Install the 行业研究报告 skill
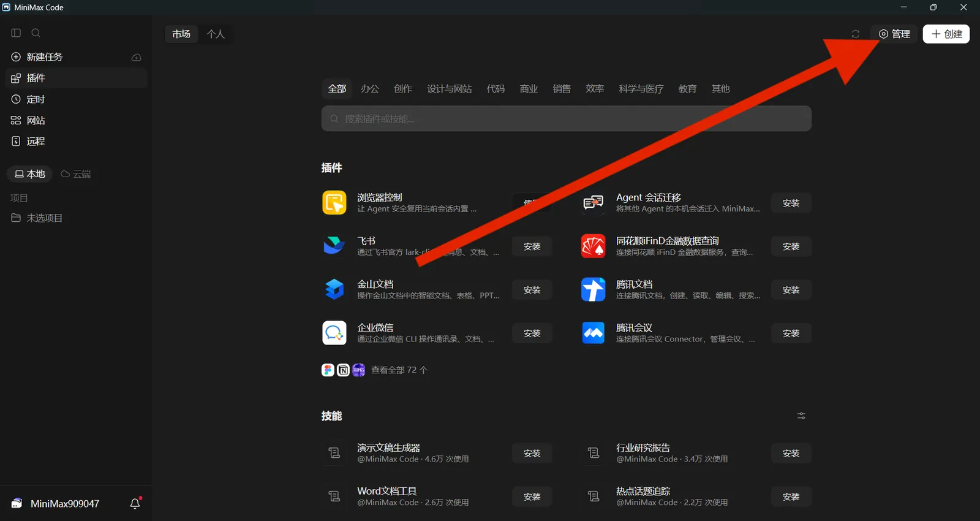The image size is (980, 521). pyautogui.click(x=791, y=454)
